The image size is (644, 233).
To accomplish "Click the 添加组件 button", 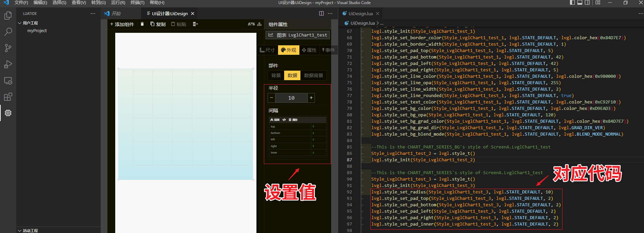I will (122, 24).
